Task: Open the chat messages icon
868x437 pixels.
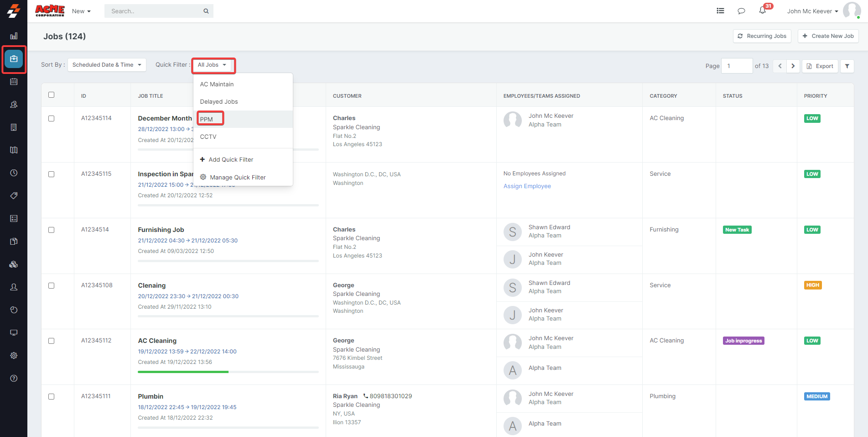Action: click(x=741, y=11)
